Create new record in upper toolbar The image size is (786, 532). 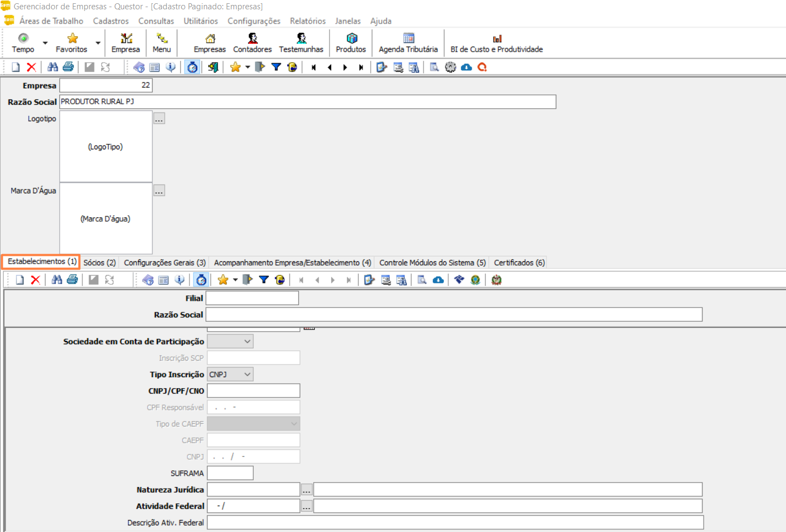point(16,67)
